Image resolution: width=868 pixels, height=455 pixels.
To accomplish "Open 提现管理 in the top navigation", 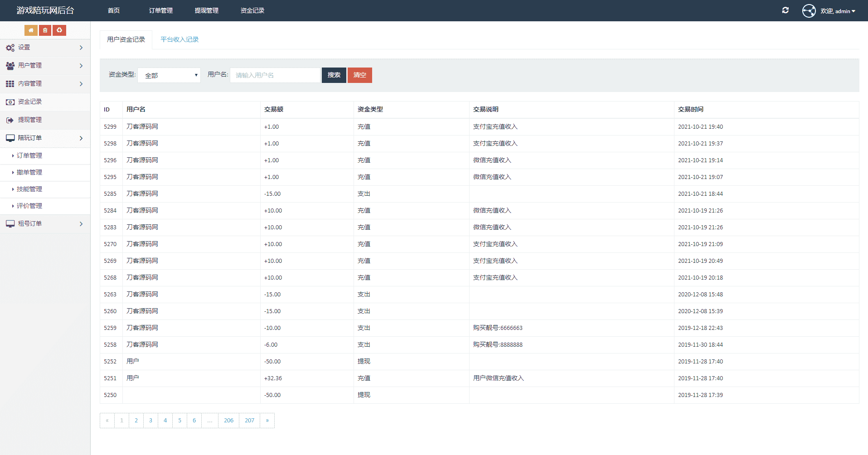I will 207,10.
